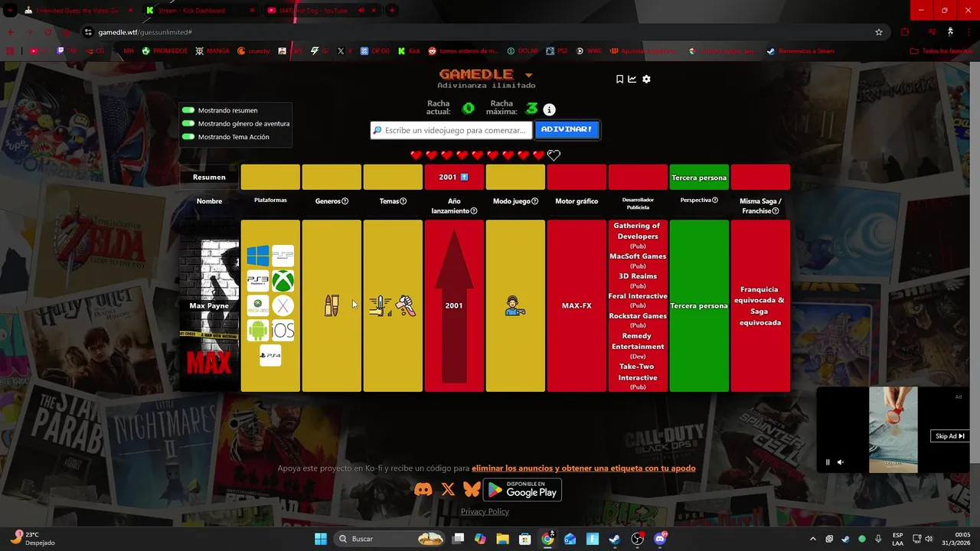Open the Windows Start menu

[x=321, y=539]
